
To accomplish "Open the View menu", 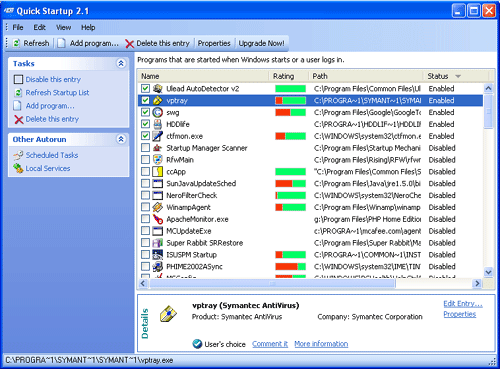I will click(x=63, y=28).
